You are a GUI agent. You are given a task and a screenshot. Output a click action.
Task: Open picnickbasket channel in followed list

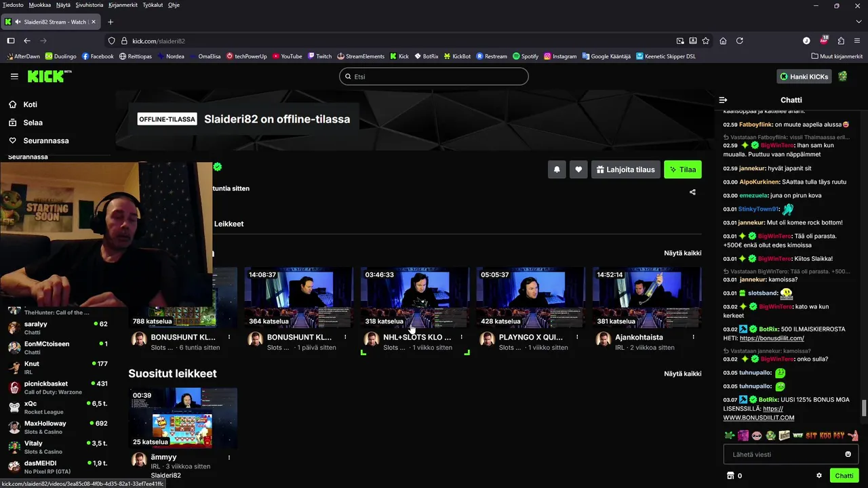57,387
